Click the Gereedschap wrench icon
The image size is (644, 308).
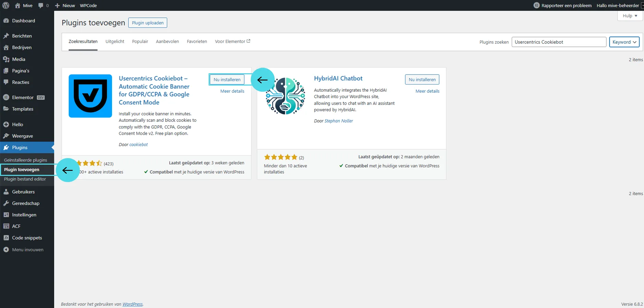click(6, 203)
